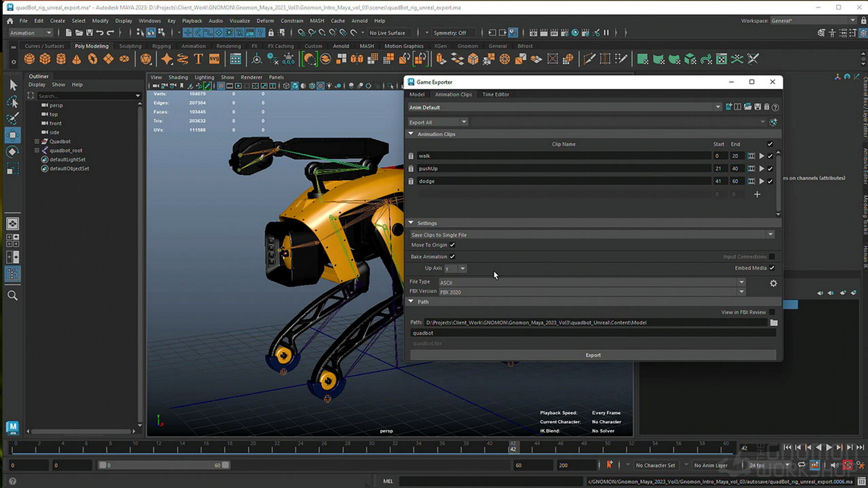Open the Export All dropdown
The height and width of the screenshot is (488, 868).
(438, 122)
